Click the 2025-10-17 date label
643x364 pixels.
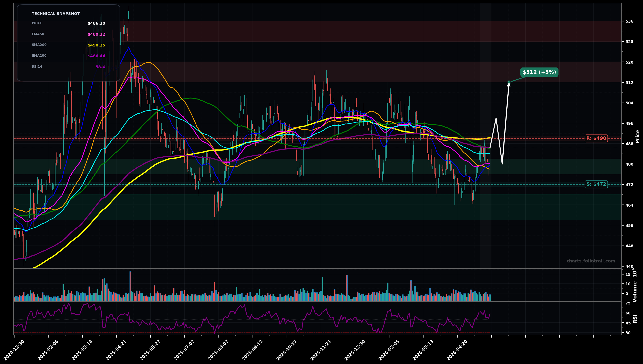[286, 350]
